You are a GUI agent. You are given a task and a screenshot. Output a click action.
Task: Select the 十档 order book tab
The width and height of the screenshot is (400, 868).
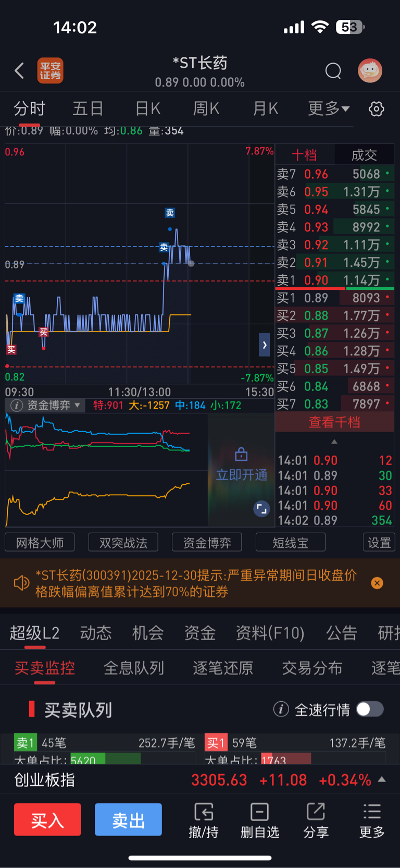[x=304, y=155]
